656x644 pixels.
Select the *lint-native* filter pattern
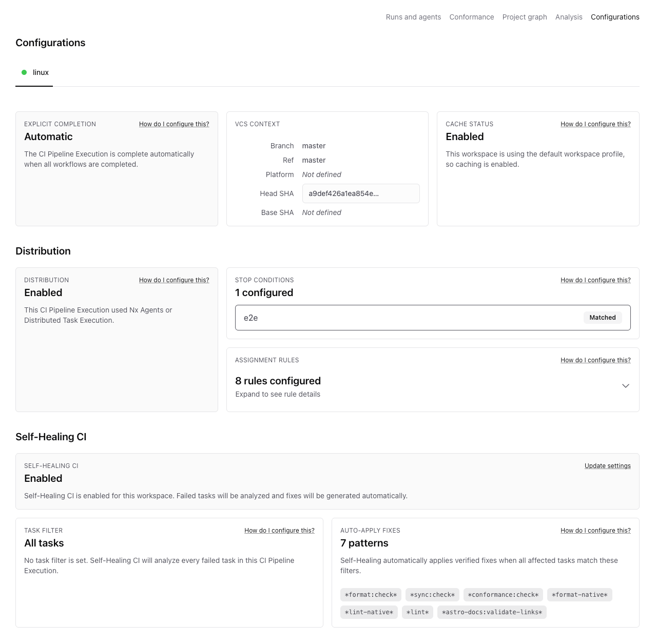click(x=369, y=612)
